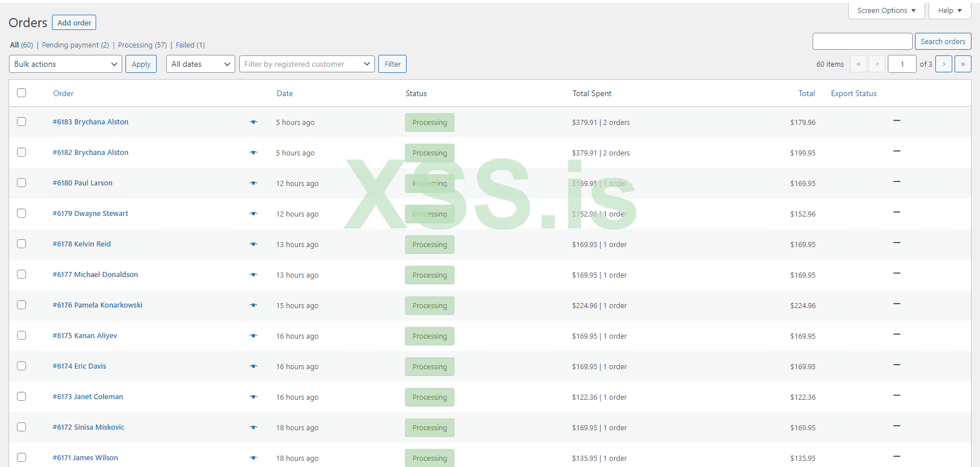Open Filter by registered customer dropdown
Image resolution: width=980 pixels, height=467 pixels.
(x=307, y=64)
